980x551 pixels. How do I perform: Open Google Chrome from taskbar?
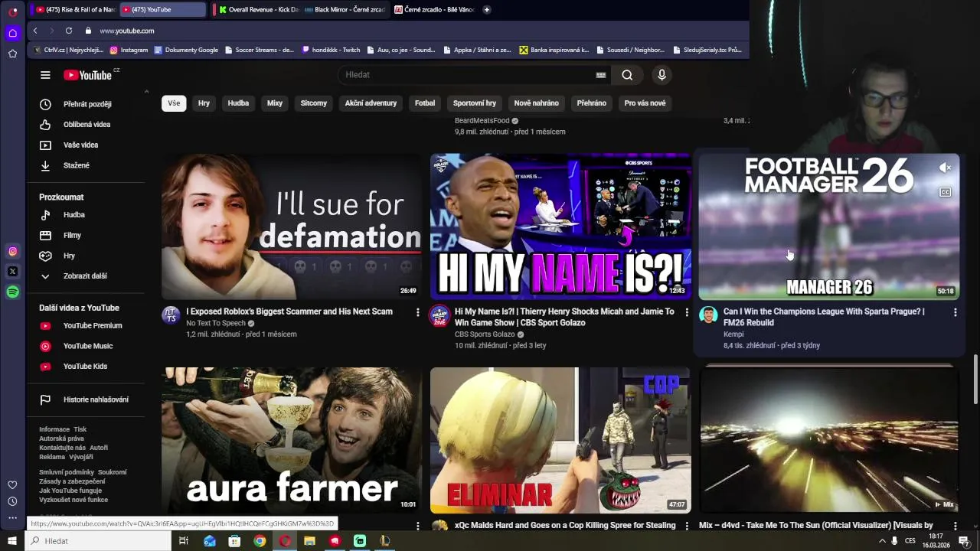click(x=260, y=541)
